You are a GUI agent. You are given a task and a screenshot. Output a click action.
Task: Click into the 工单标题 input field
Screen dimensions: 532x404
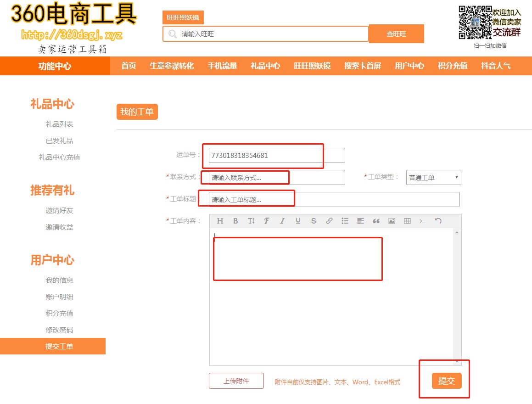(334, 200)
